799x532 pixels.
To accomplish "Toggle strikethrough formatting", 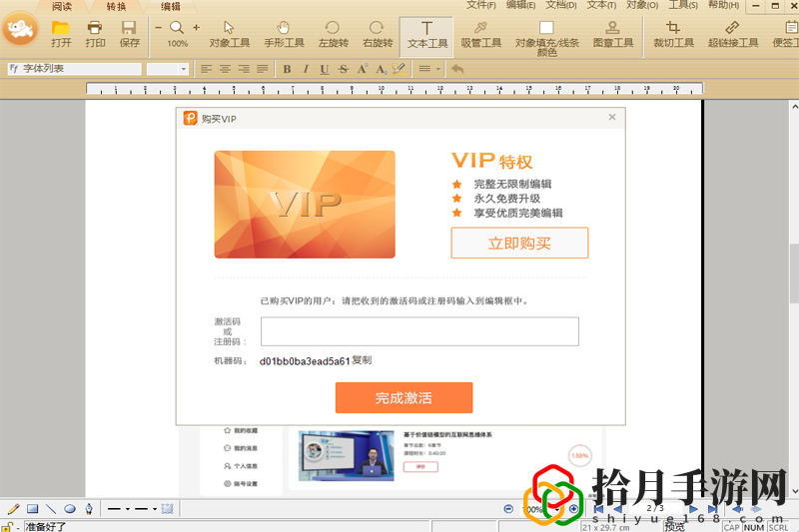I will 343,69.
